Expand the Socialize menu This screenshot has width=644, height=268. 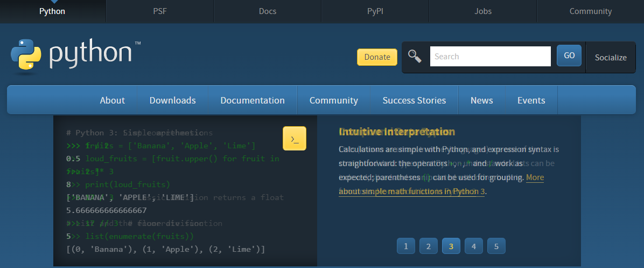[x=611, y=57]
